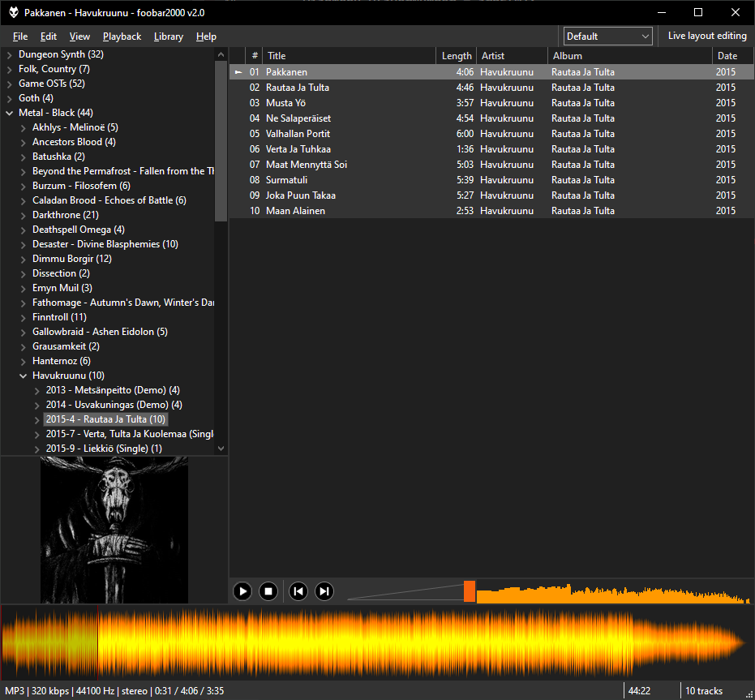Image resolution: width=755 pixels, height=700 pixels.
Task: Click the Live layout editing button
Action: pos(707,37)
